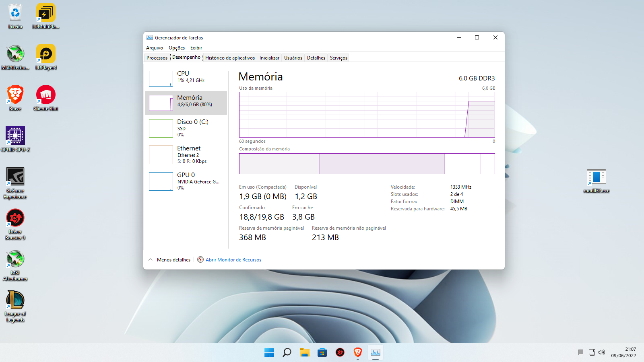
Task: Select the Desempenho tab
Action: pos(186,58)
